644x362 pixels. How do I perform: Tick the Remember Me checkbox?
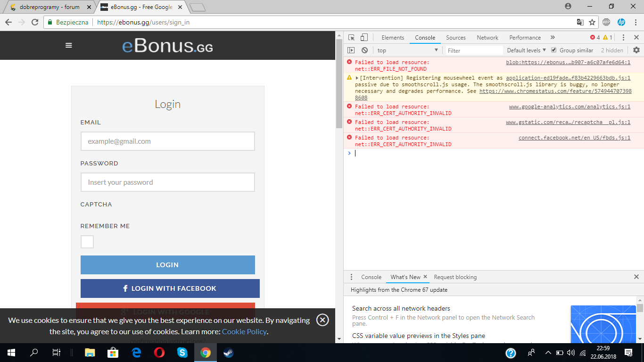(x=87, y=242)
